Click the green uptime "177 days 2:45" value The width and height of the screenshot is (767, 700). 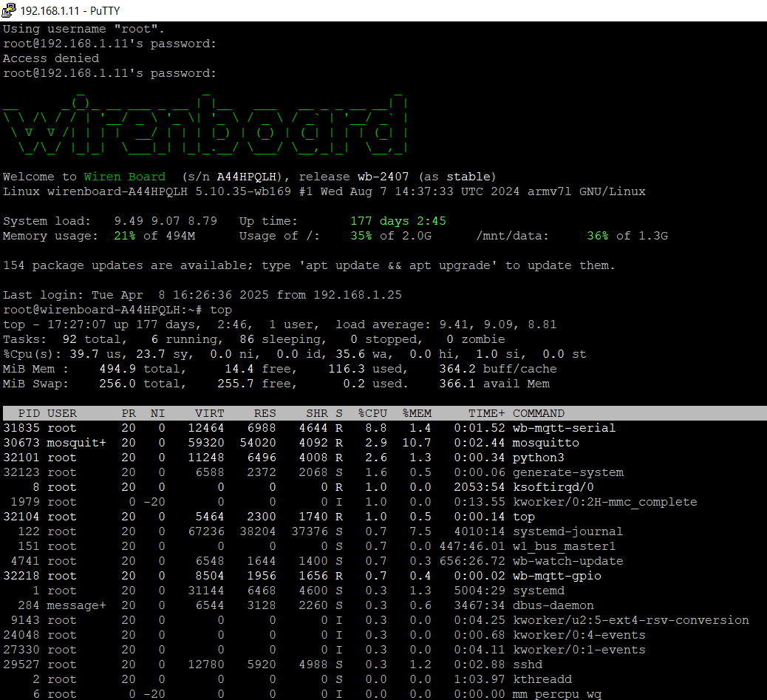click(x=398, y=221)
